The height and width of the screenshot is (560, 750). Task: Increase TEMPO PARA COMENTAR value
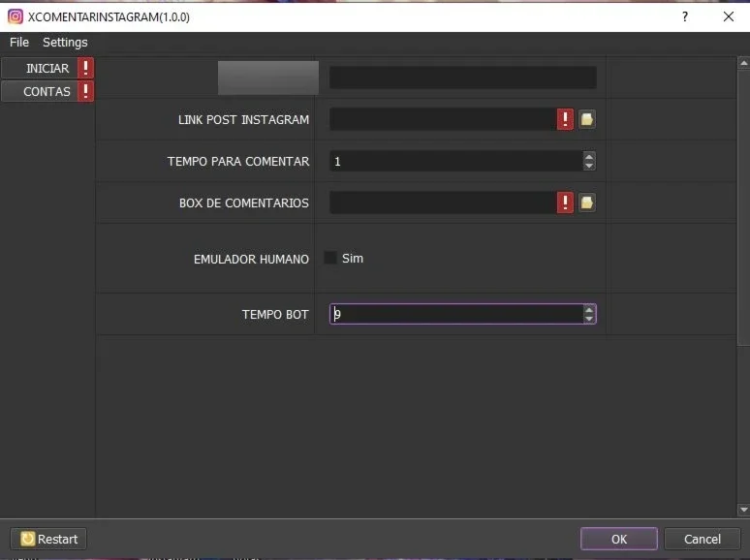589,156
